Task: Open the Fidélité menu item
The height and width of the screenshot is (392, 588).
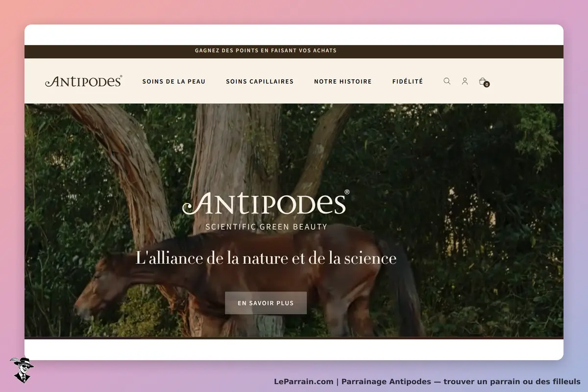Action: point(408,81)
